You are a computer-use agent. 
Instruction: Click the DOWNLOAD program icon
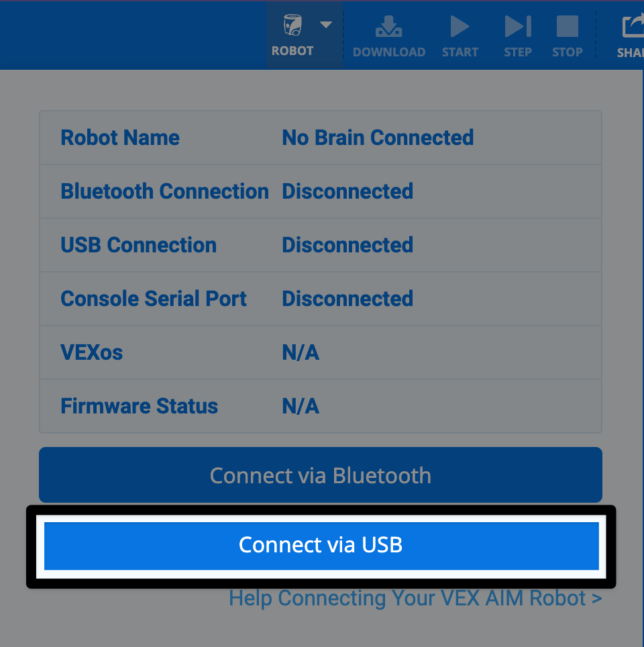click(389, 34)
